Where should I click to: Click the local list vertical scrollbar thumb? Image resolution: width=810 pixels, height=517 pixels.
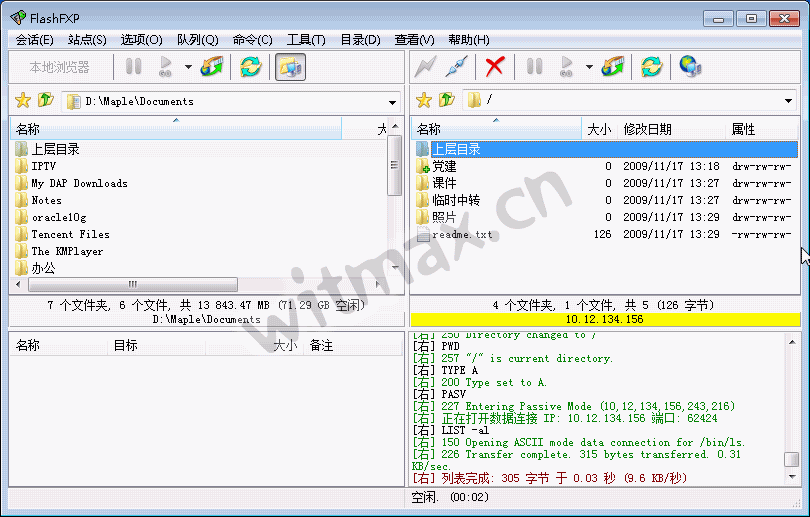pyautogui.click(x=394, y=165)
